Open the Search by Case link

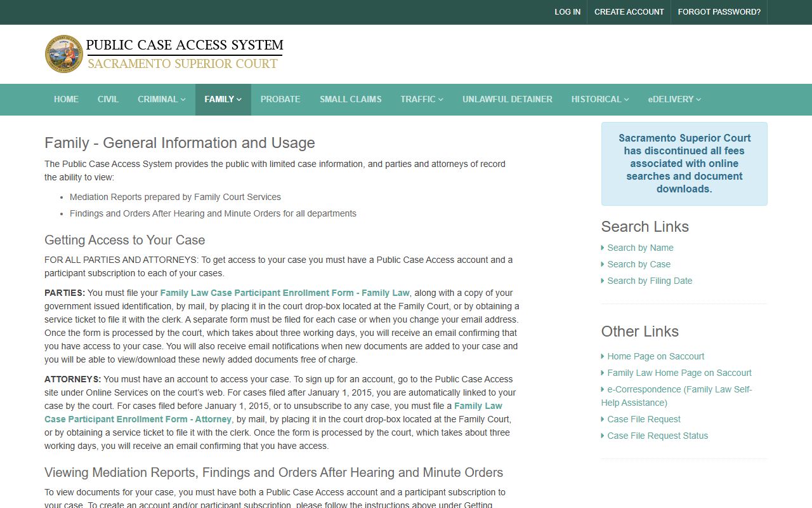click(639, 264)
